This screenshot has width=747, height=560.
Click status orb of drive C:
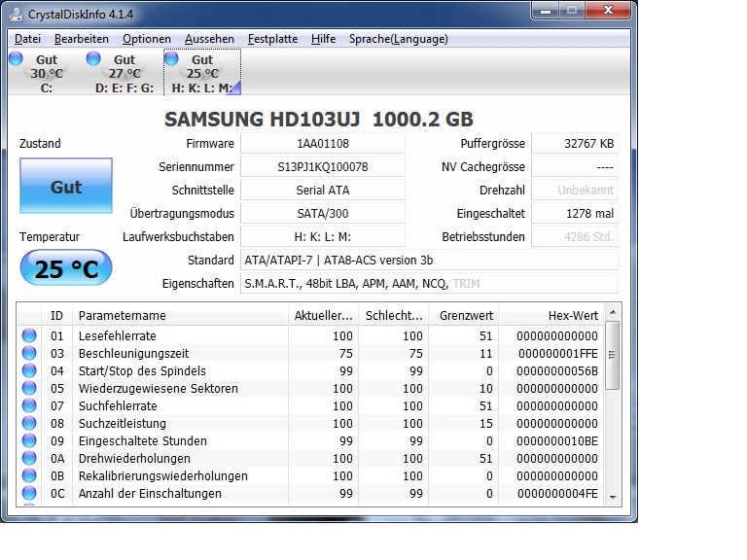pos(16,58)
